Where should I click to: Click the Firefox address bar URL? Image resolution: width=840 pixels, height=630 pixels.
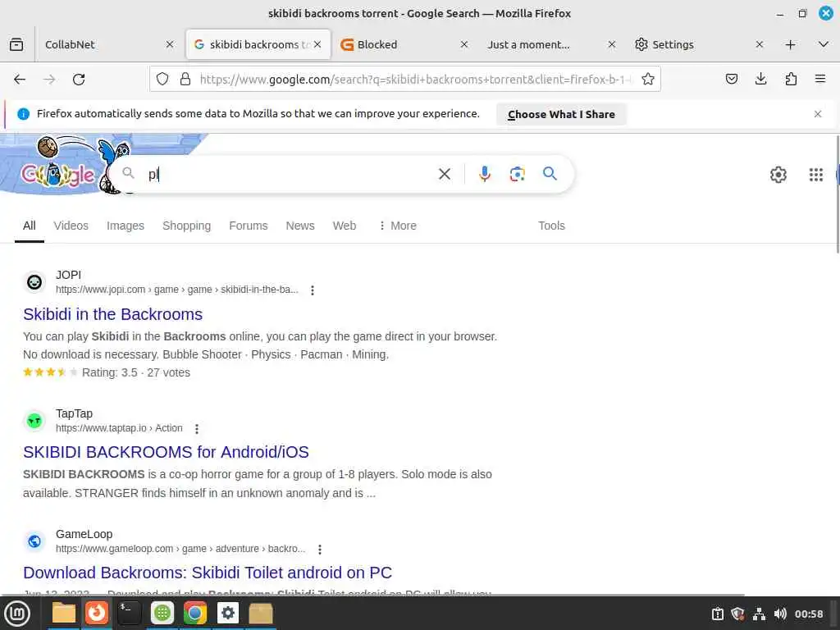(x=415, y=80)
